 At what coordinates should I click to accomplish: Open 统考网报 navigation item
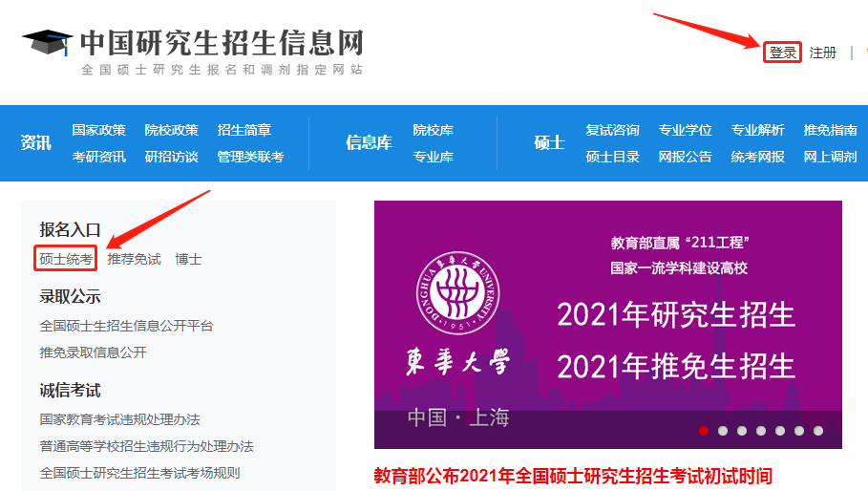click(757, 157)
